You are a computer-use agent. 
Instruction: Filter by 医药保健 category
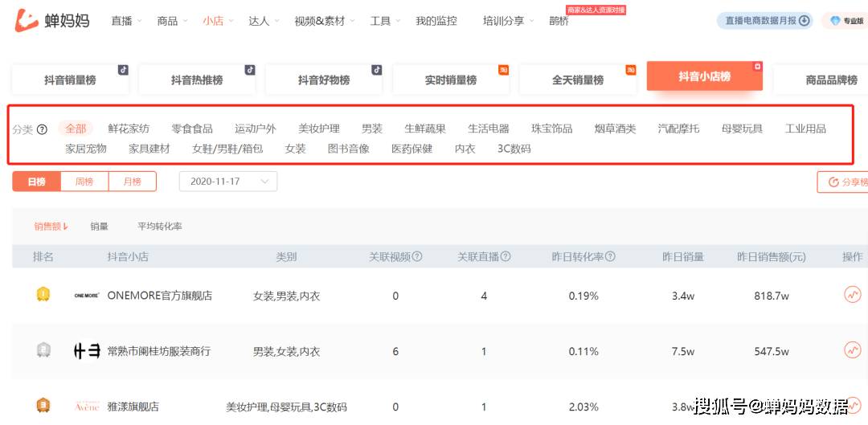tap(411, 149)
